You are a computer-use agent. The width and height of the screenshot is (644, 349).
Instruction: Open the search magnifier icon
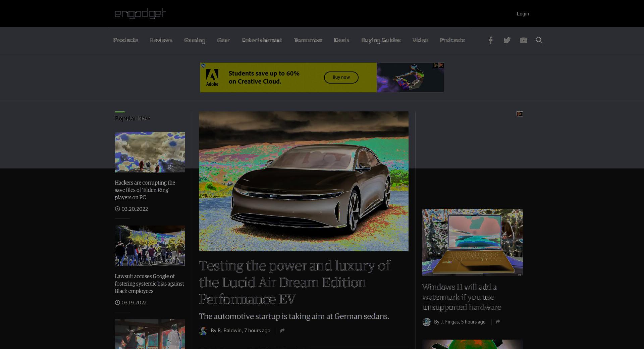[539, 40]
